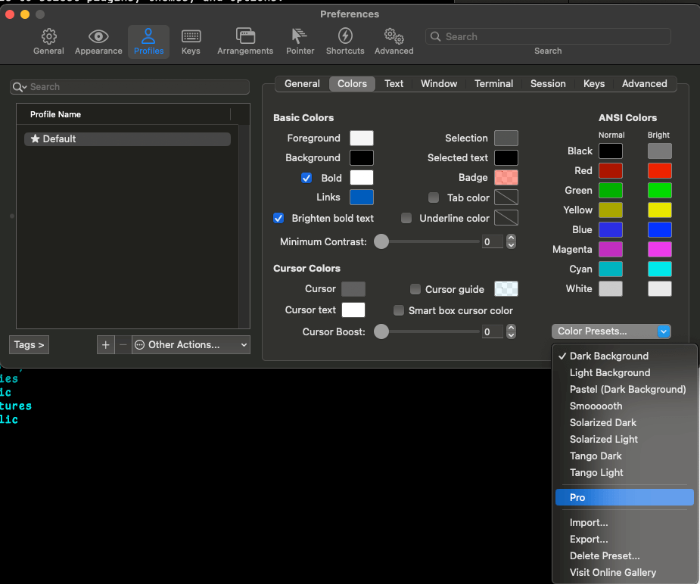Screen dimensions: 700x584
Task: Switch to the Colors tab
Action: [352, 84]
